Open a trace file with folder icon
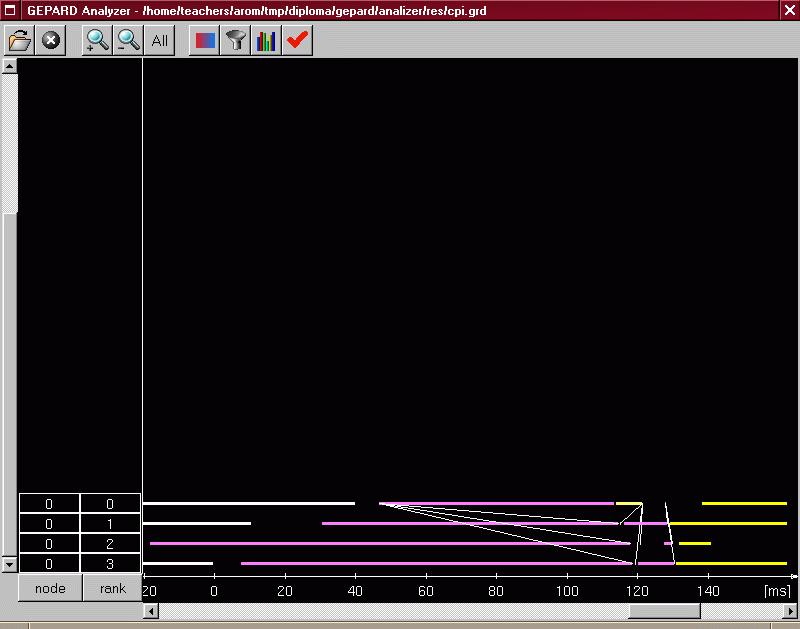The width and height of the screenshot is (800, 629). 20,40
